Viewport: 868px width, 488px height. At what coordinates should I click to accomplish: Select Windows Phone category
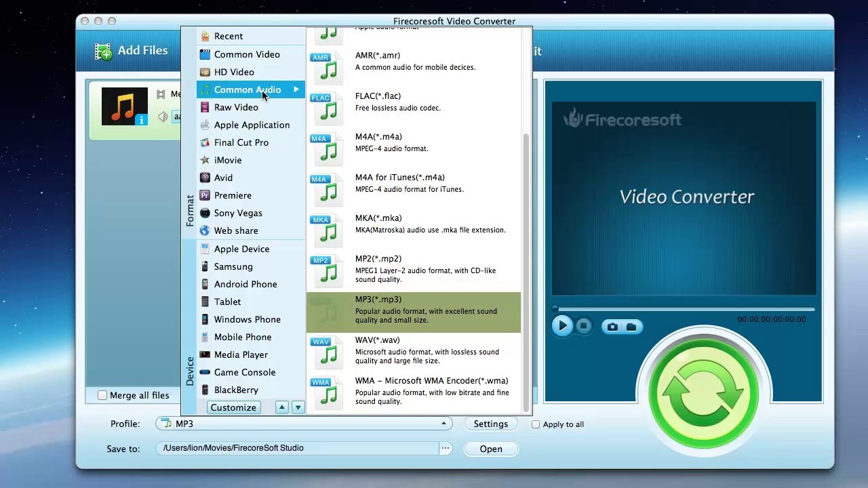pyautogui.click(x=251, y=319)
